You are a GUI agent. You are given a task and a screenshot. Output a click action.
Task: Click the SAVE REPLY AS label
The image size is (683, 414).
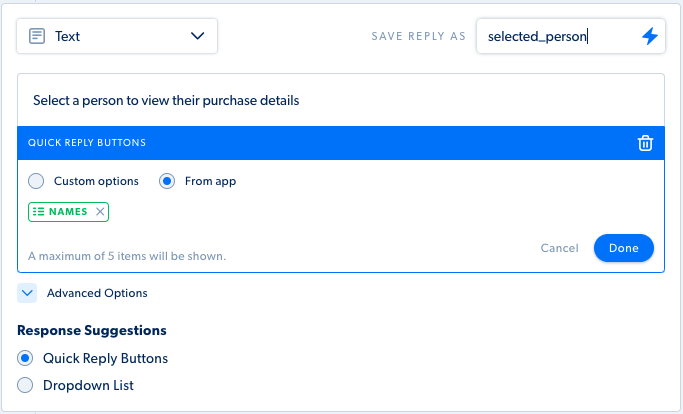[419, 36]
